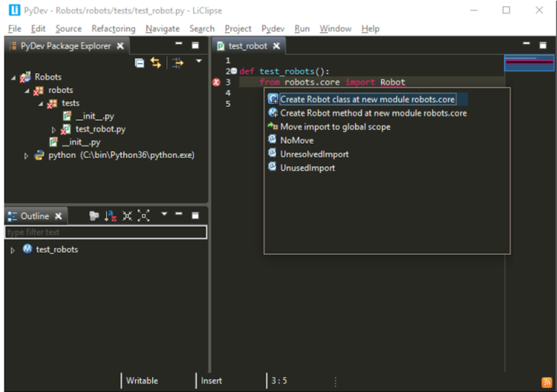Screen dimensions: 557x392
Task: Click the Outline filter text field
Action: click(x=105, y=232)
